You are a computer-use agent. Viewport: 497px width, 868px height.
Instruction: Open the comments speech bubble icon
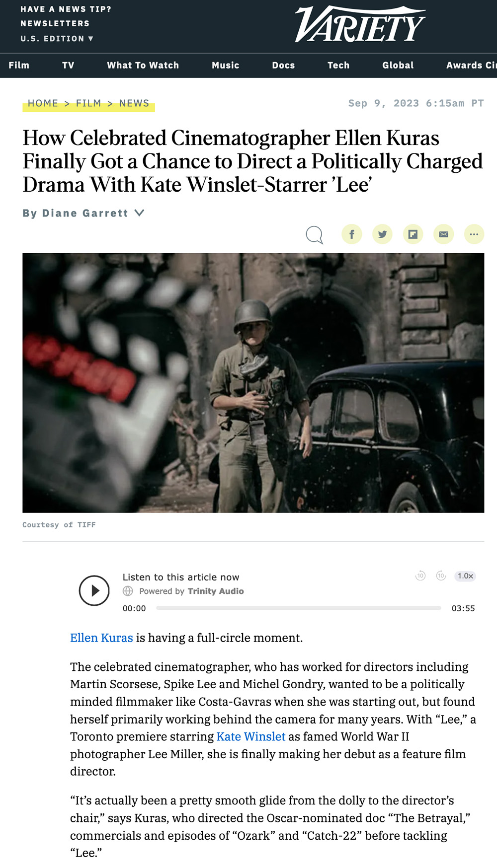tap(314, 234)
